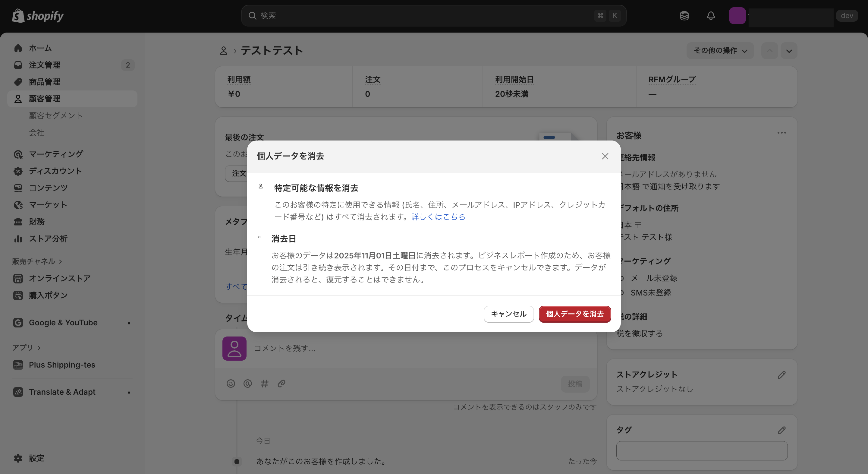The image size is (868, 474).
Task: Click the tags input field
Action: click(702, 451)
